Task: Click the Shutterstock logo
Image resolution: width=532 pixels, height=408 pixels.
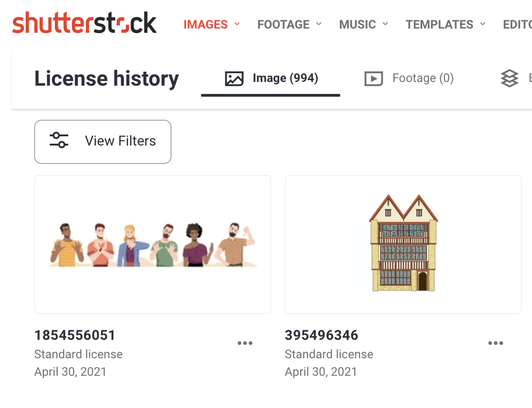Action: pos(84,23)
